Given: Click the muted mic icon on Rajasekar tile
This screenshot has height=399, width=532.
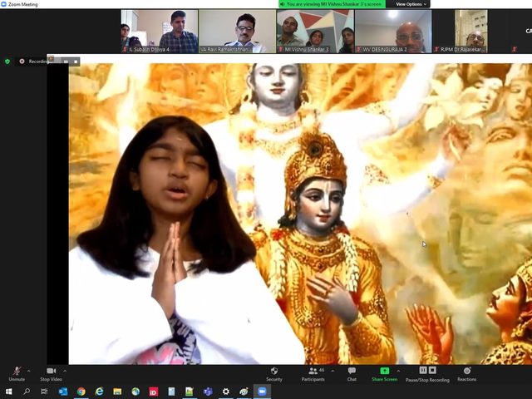Looking at the screenshot, I should tap(436, 50).
